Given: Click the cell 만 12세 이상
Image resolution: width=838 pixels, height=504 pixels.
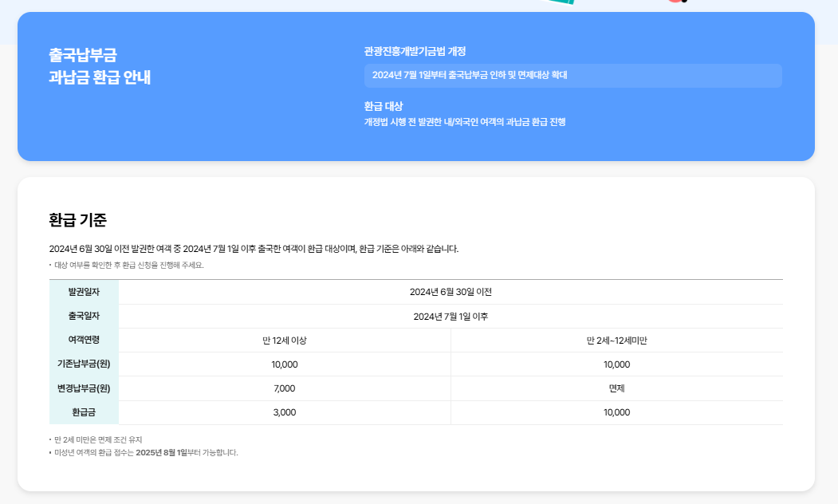Looking at the screenshot, I should coord(285,341).
